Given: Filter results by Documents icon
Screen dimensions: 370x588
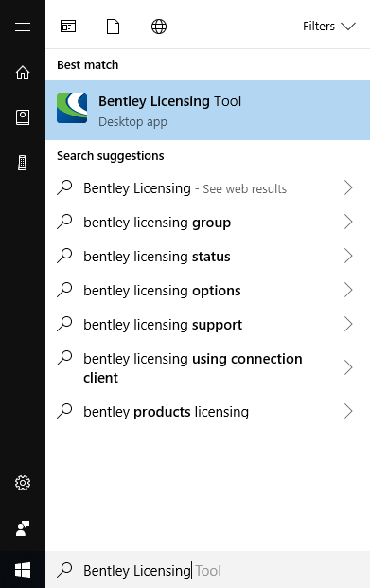Looking at the screenshot, I should (x=113, y=27).
